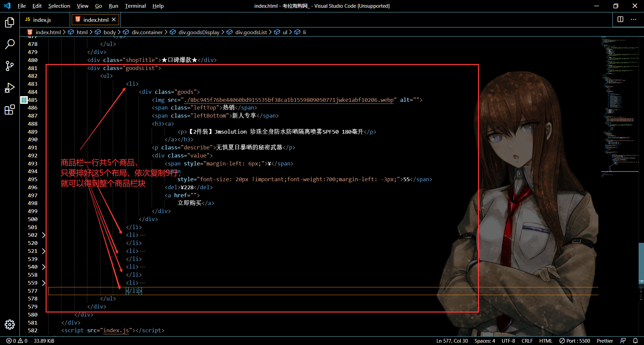Open the Selection menu

(x=59, y=6)
